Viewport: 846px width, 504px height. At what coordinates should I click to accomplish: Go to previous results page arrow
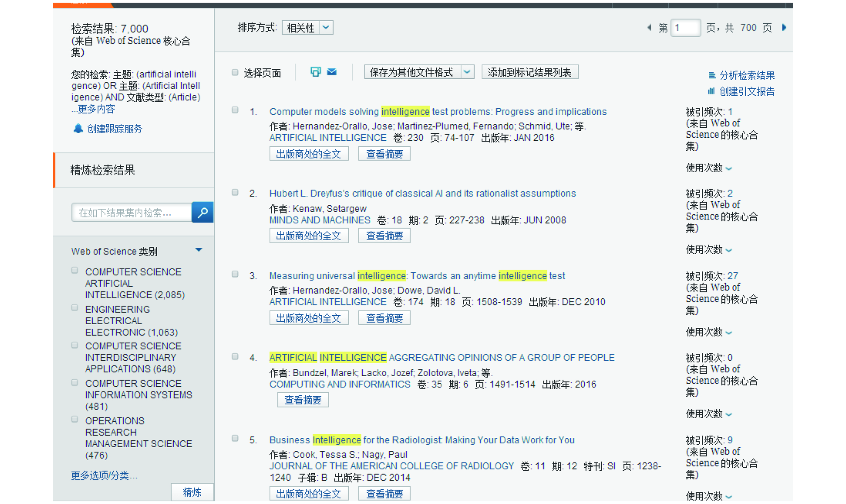649,28
